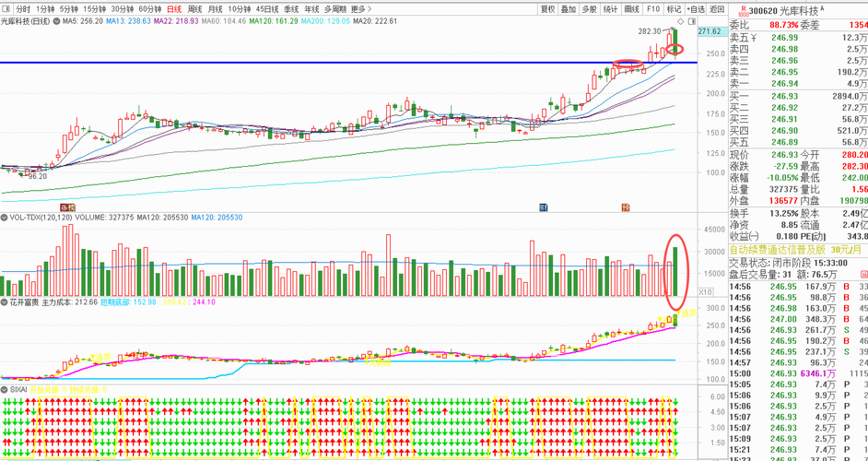
Task: Click the 复权 adjustment button
Action: click(x=547, y=9)
